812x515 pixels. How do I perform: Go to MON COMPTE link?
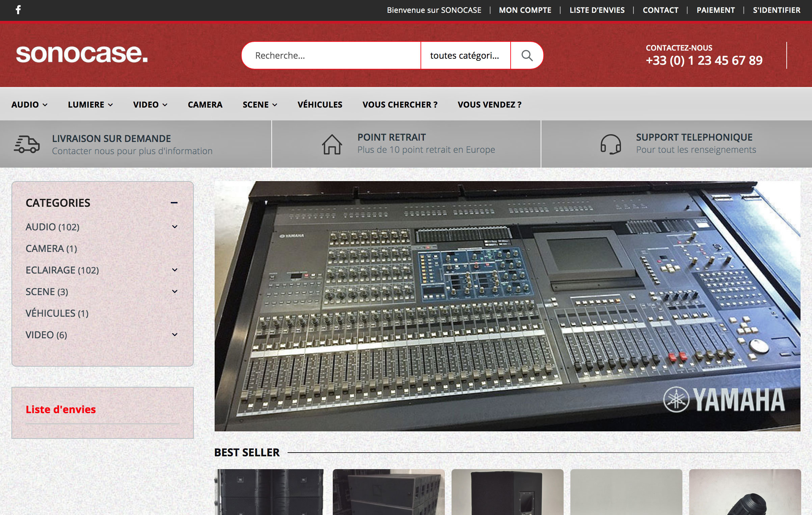click(x=525, y=10)
